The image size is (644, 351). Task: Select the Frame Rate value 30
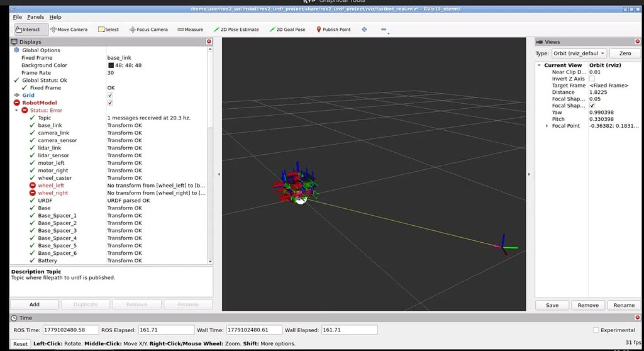pos(111,73)
